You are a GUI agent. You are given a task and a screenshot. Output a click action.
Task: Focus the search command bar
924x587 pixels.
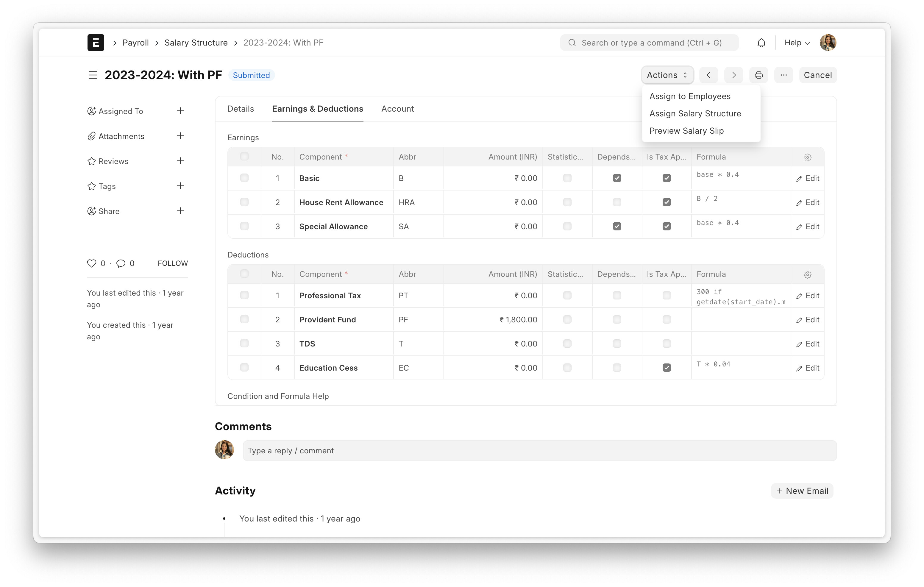649,43
